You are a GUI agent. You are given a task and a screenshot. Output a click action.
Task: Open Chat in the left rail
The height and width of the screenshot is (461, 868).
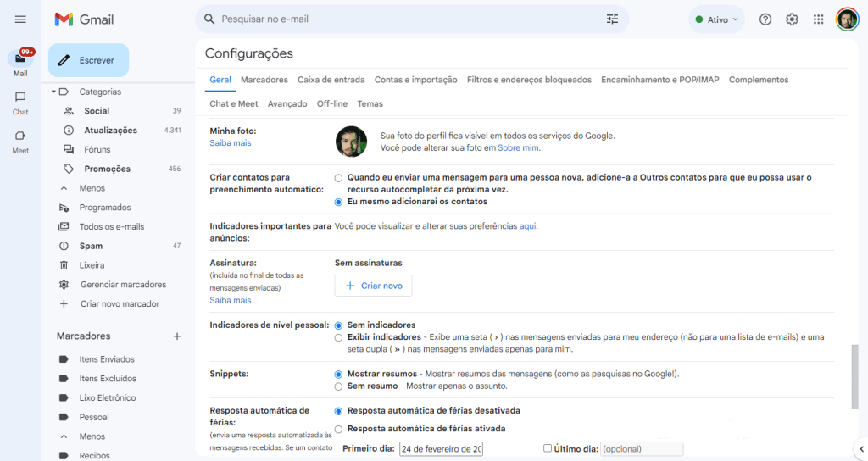point(20,103)
